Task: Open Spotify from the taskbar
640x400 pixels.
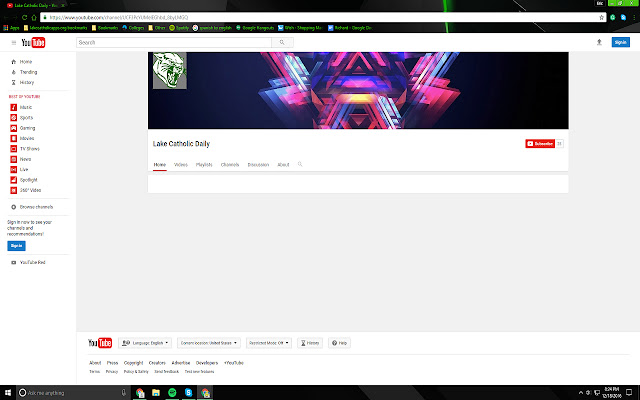Action: coord(172,393)
